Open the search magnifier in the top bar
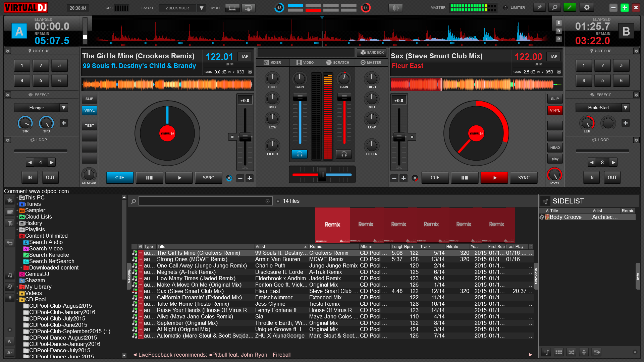 click(x=554, y=7)
